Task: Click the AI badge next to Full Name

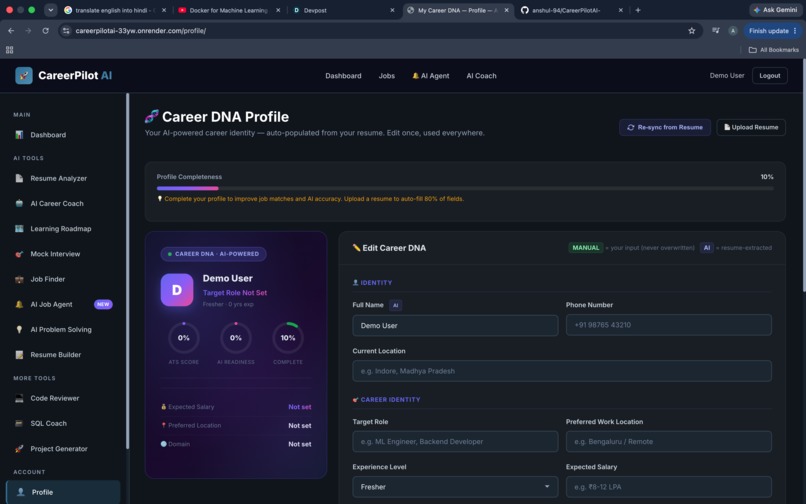Action: [395, 305]
